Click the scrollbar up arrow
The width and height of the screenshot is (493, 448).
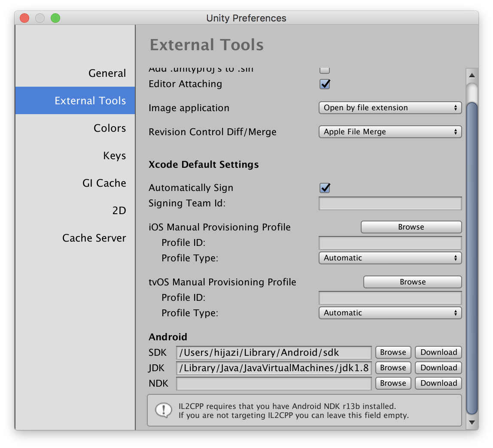(472, 76)
